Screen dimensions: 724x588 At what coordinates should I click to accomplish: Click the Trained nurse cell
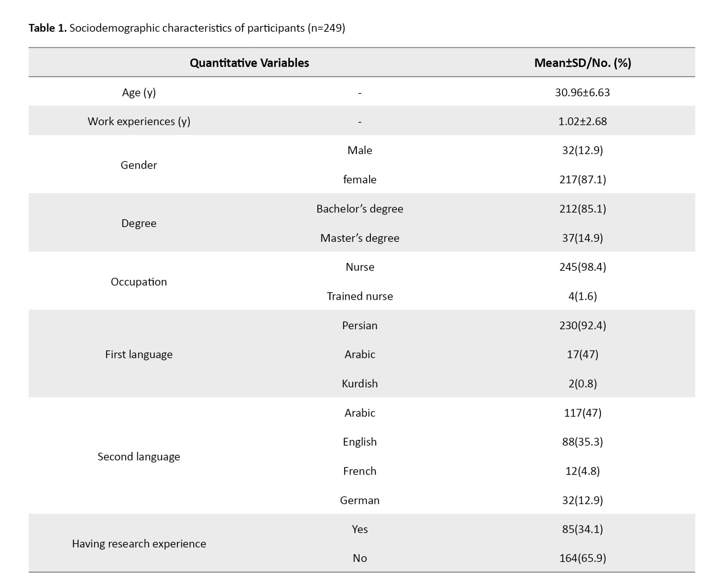click(x=359, y=296)
